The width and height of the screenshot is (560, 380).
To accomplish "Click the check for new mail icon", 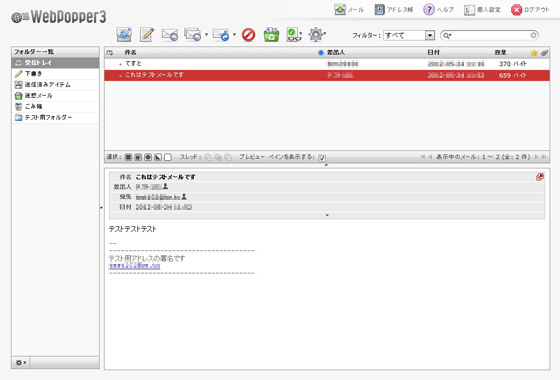I will click(x=124, y=35).
